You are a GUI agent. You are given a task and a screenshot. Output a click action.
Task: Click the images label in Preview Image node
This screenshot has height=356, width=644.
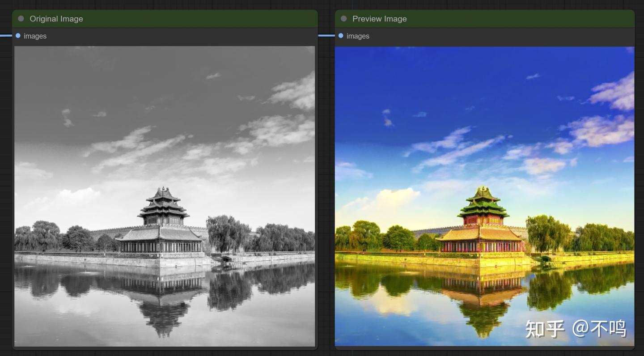coord(358,36)
